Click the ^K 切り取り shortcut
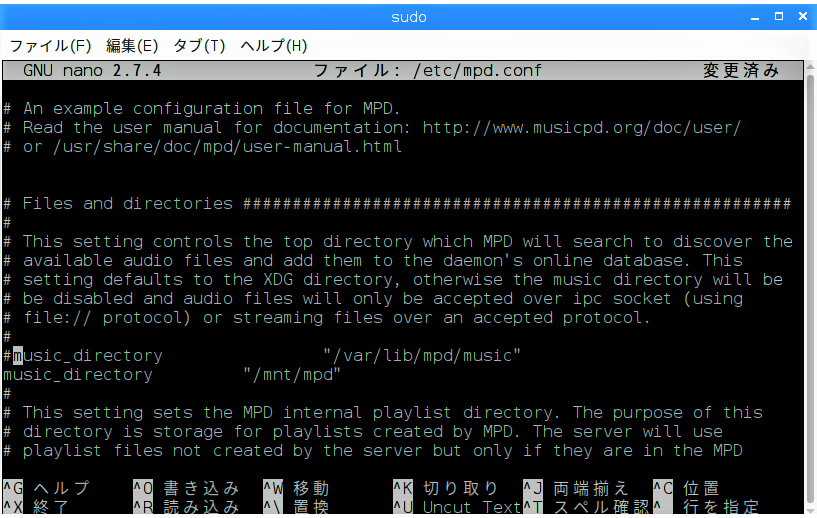 [446, 488]
